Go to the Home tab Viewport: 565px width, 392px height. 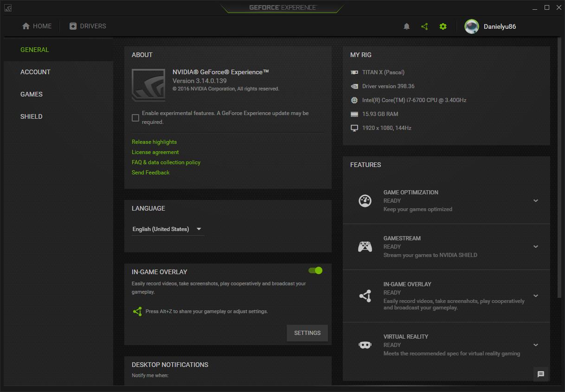coord(37,26)
